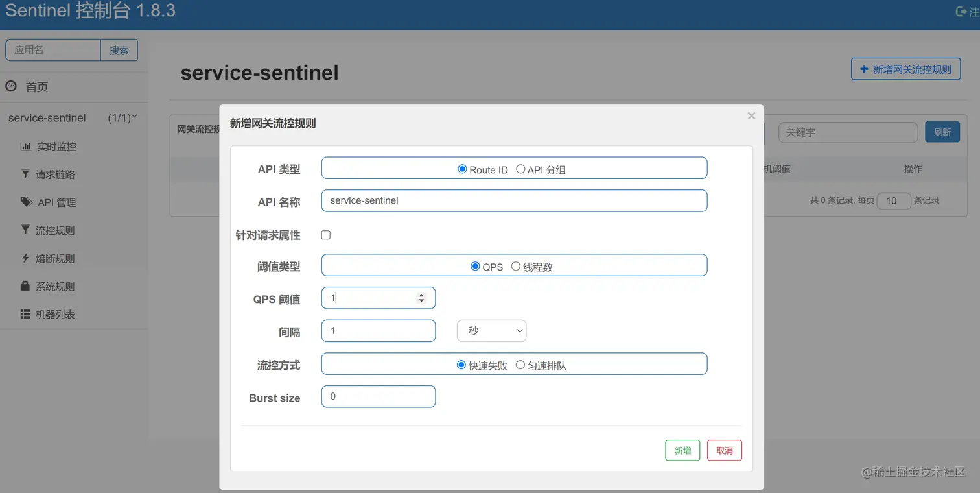Click the API 名称 input field
This screenshot has height=493, width=980.
tap(514, 200)
